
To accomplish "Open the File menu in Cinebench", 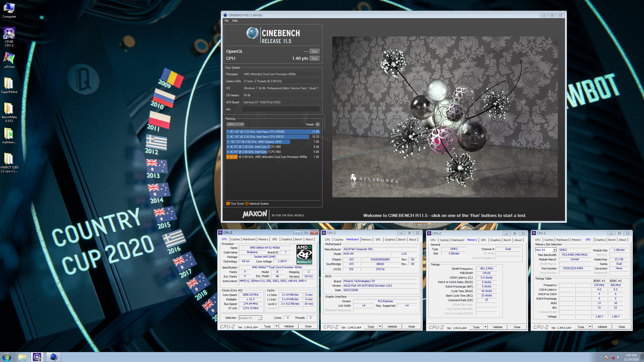I will 227,21.
